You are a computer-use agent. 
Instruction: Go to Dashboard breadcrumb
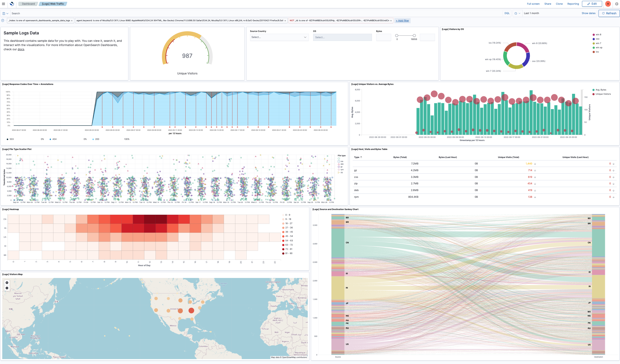(28, 4)
